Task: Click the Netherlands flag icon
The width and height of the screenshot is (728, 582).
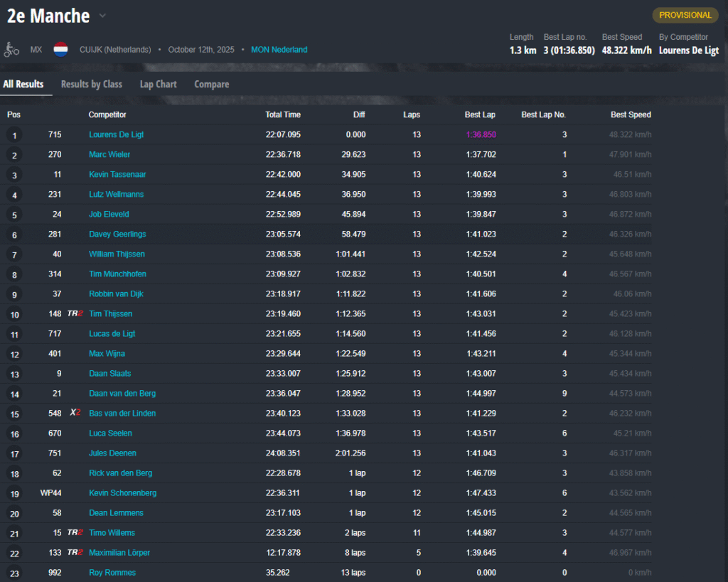Action: tap(60, 50)
